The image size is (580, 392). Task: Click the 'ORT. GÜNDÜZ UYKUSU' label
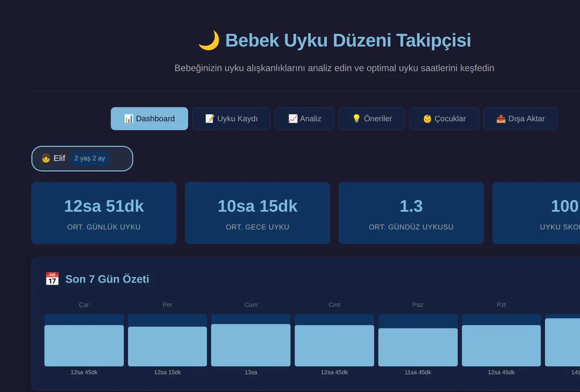[x=411, y=227]
